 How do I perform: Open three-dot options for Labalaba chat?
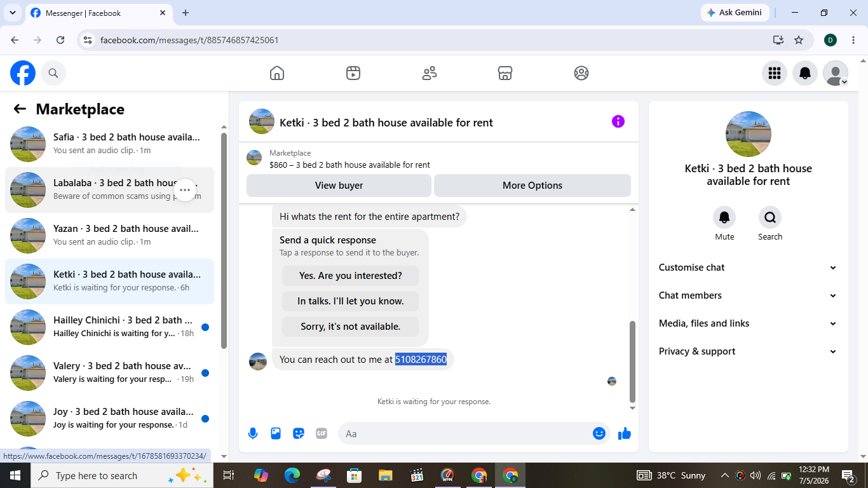(x=185, y=190)
